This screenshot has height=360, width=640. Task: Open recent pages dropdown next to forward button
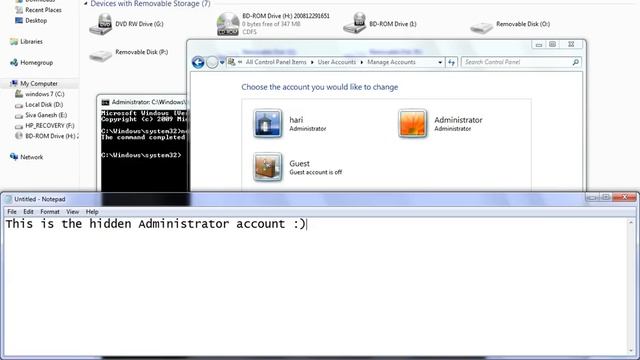point(222,62)
